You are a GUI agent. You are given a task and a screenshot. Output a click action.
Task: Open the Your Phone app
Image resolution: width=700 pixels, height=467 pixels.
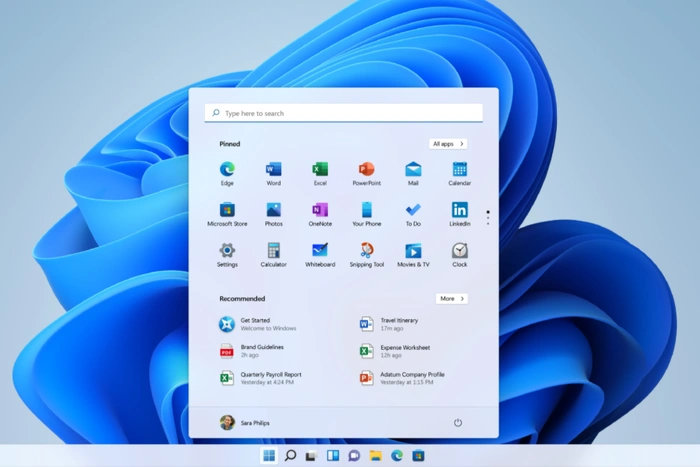tap(367, 214)
